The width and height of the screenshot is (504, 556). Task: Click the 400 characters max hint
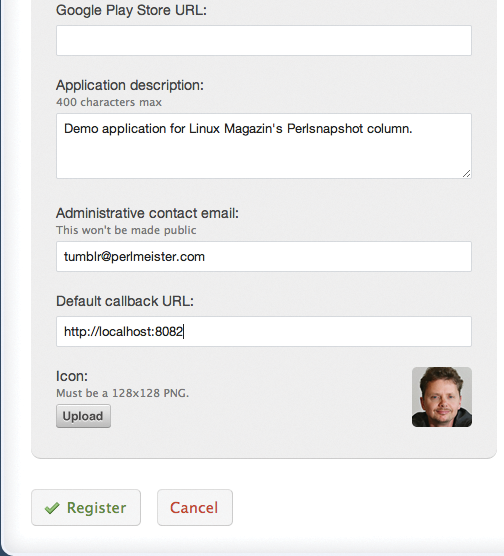click(x=109, y=102)
